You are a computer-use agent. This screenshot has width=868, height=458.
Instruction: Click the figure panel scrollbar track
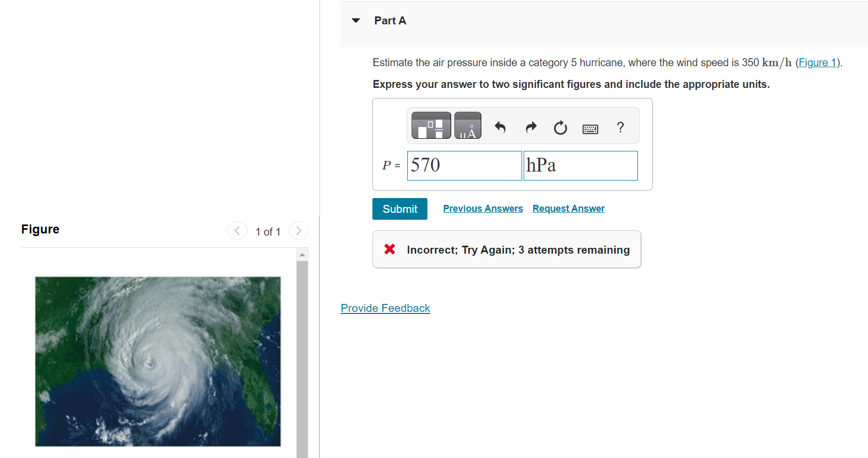point(303,359)
